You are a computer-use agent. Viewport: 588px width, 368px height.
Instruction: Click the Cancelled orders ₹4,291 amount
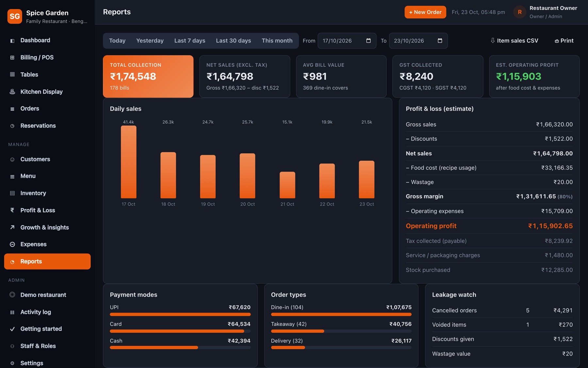(x=563, y=310)
